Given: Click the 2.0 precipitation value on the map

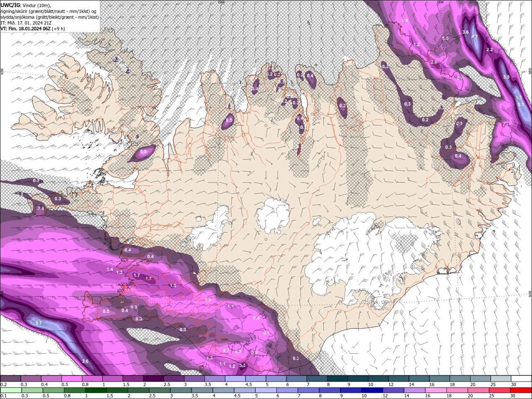Looking at the screenshot, I should tap(434, 62).
